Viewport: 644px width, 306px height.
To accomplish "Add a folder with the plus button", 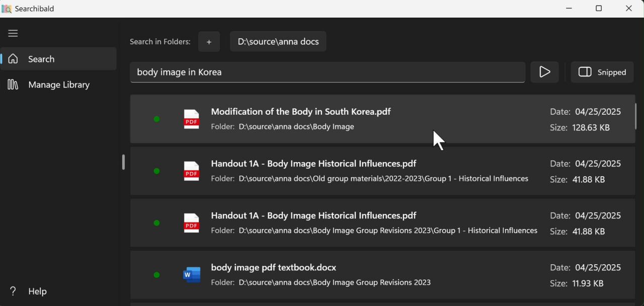I will [x=209, y=41].
